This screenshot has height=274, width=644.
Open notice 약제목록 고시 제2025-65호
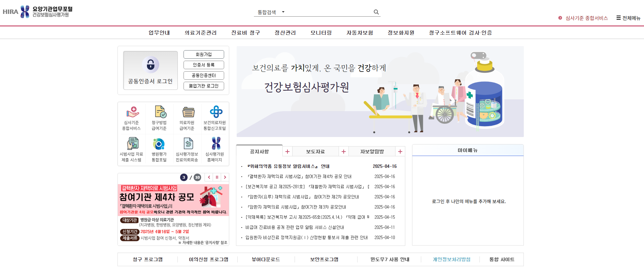click(307, 217)
